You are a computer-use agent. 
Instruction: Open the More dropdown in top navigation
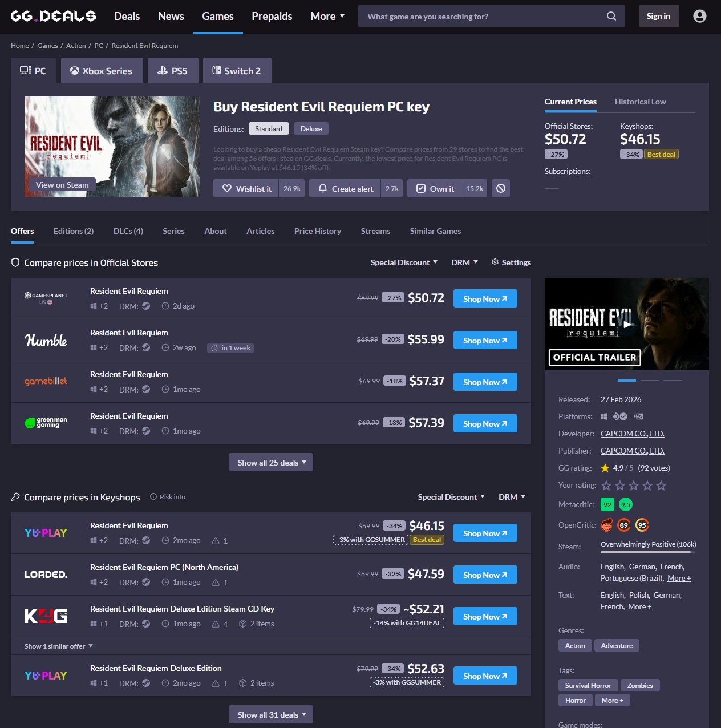click(x=327, y=16)
